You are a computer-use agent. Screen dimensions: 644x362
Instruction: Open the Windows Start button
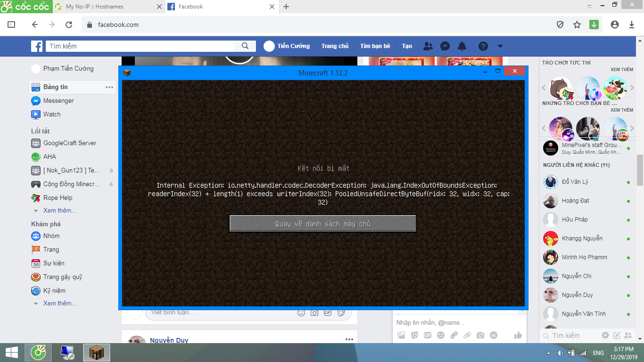click(x=12, y=353)
